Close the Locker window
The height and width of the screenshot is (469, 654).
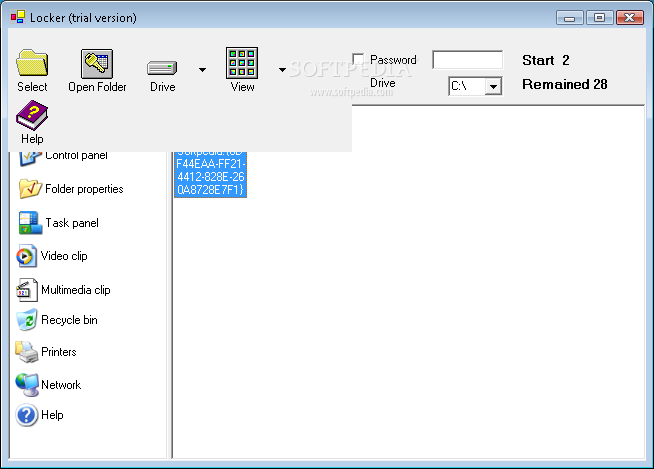(x=630, y=18)
